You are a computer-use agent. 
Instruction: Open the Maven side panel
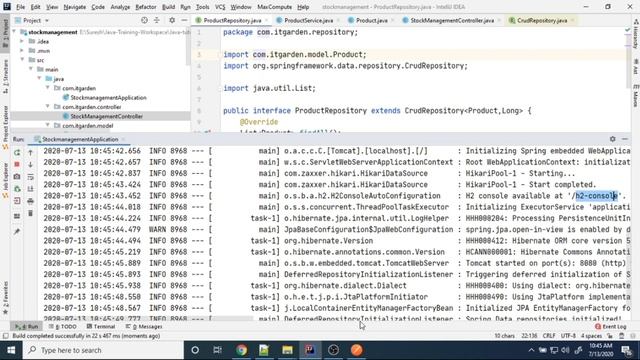click(x=636, y=96)
